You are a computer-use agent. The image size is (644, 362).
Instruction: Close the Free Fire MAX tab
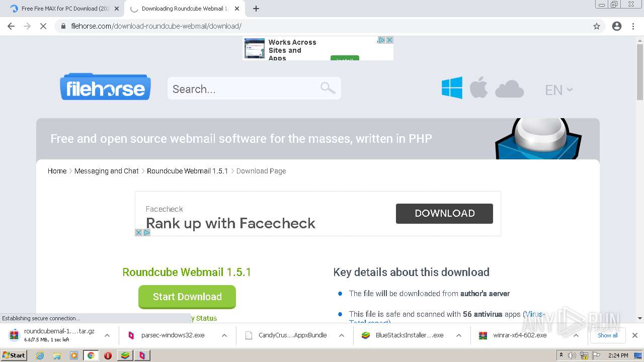117,9
